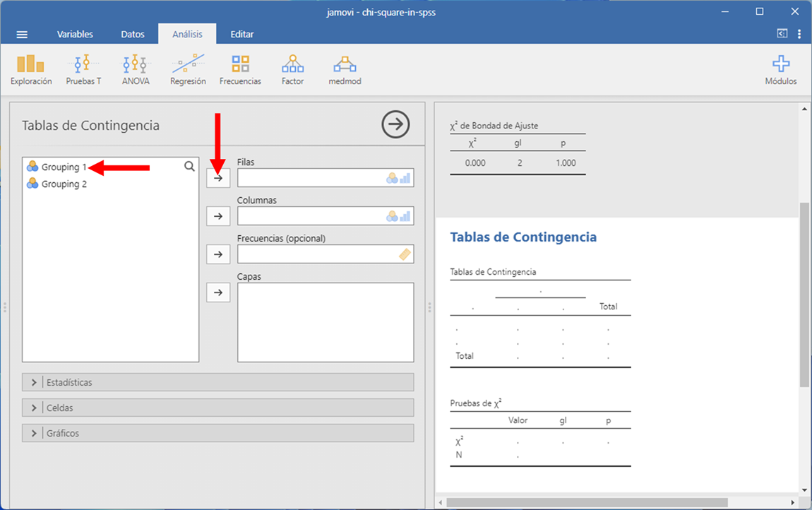Open the Frecuencias analysis menu

click(240, 70)
